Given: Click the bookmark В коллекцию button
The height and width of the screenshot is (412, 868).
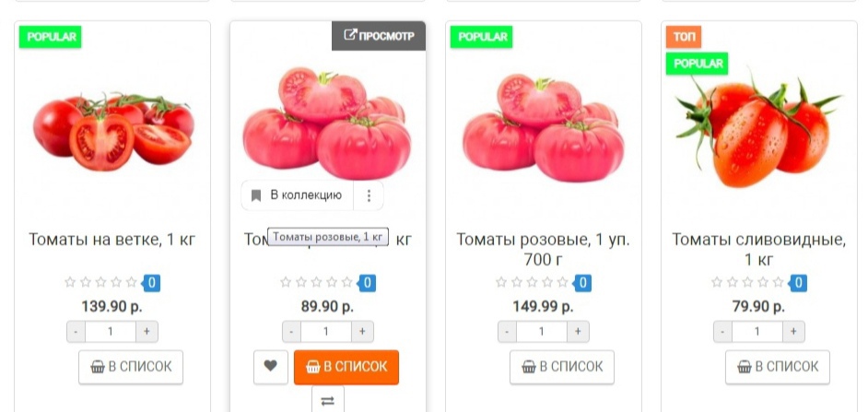Looking at the screenshot, I should tap(298, 195).
